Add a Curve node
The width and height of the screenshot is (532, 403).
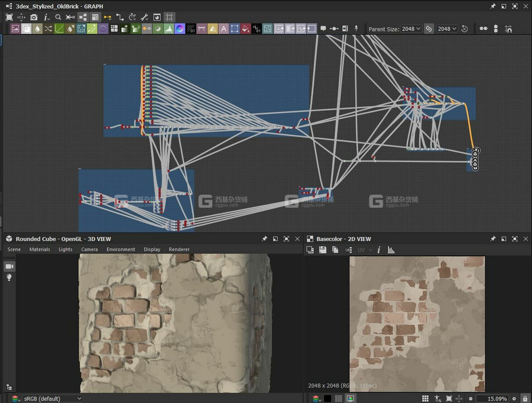59,29
